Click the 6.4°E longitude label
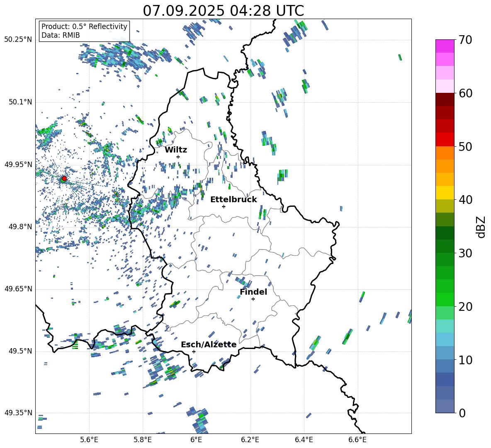The height and width of the screenshot is (448, 491). coord(304,440)
